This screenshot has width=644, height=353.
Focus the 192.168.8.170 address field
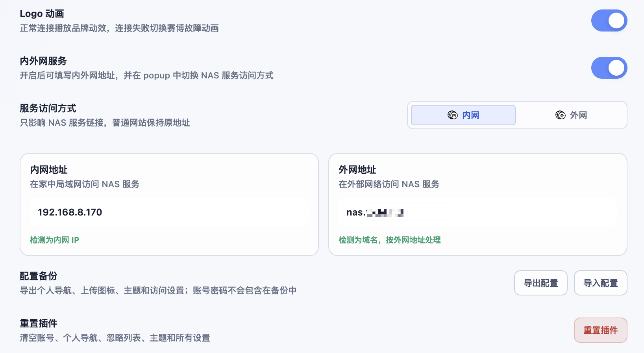[x=169, y=212]
